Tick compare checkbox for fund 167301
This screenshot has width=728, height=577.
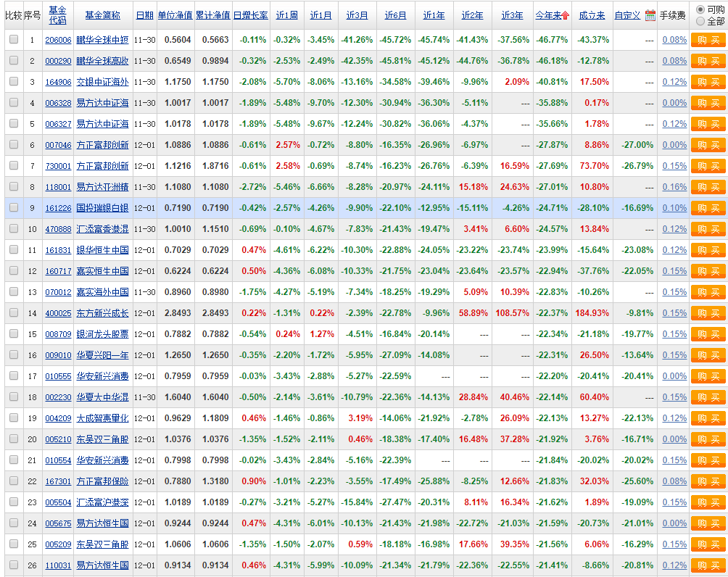14,481
